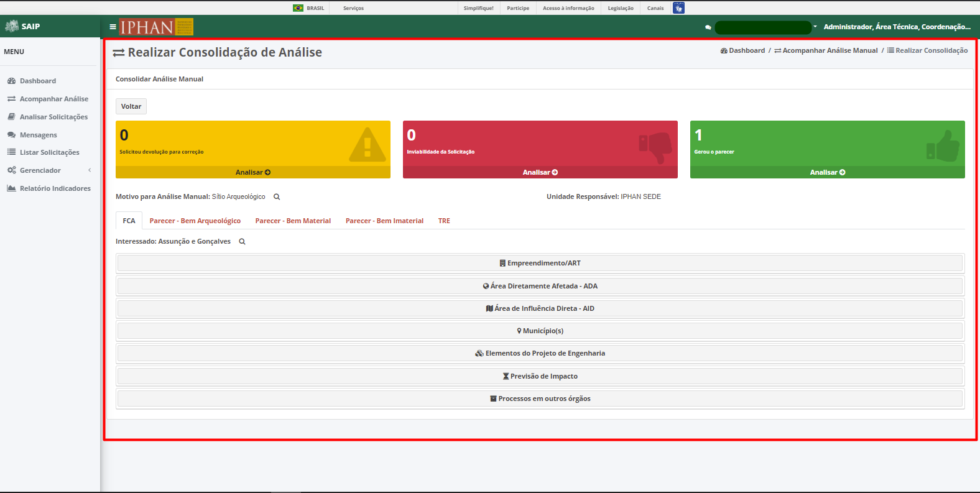The width and height of the screenshot is (980, 493).
Task: Click Analisar on the green card
Action: pos(828,172)
